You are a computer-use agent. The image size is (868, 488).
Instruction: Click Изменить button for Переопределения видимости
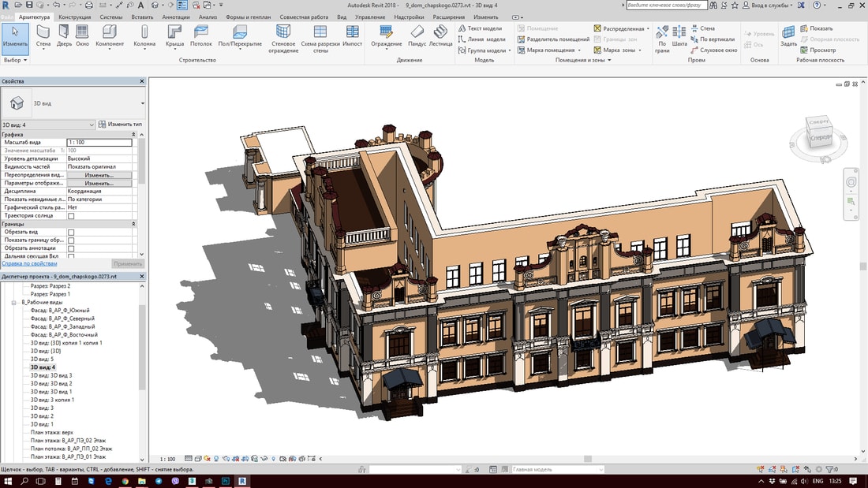pos(99,175)
